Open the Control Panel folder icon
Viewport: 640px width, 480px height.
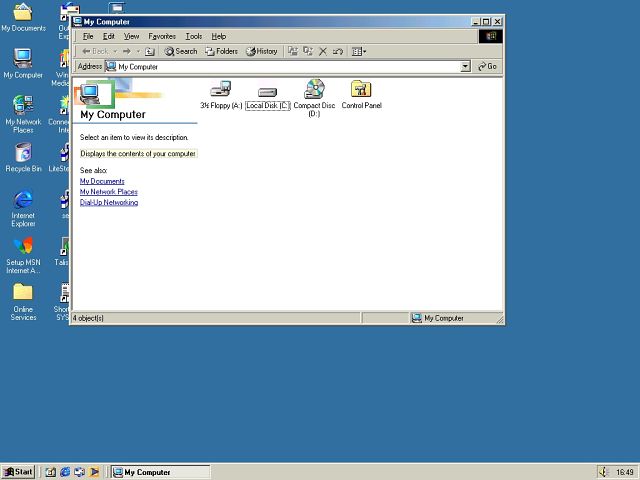(361, 90)
